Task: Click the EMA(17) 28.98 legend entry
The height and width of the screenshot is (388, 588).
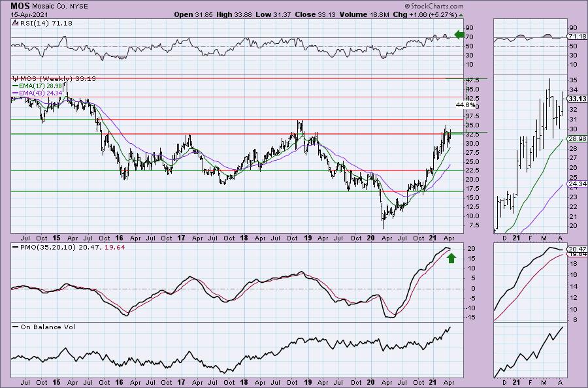Action: point(41,86)
